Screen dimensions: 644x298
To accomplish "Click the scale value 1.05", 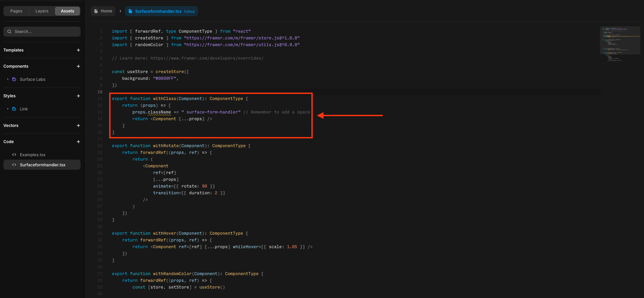I will pos(292,247).
